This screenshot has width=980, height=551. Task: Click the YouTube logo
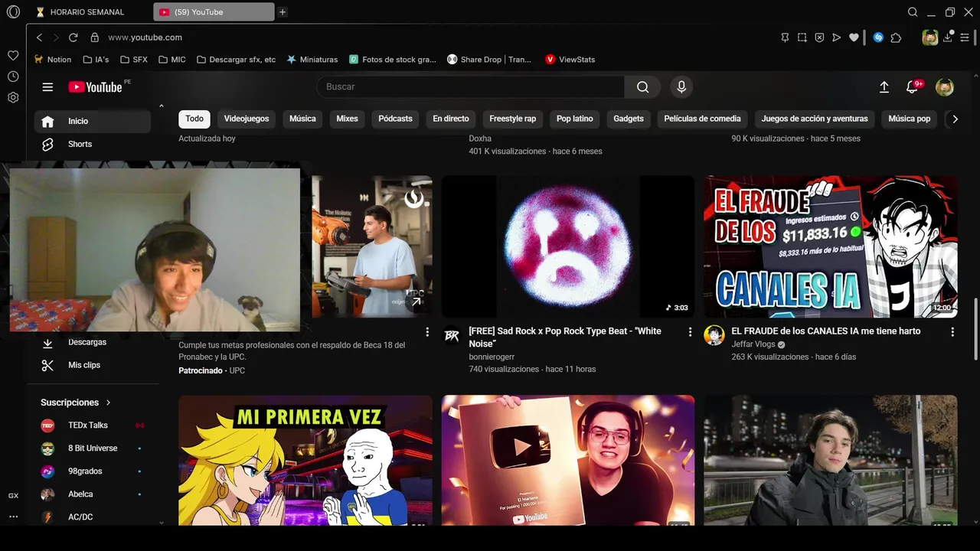point(96,87)
